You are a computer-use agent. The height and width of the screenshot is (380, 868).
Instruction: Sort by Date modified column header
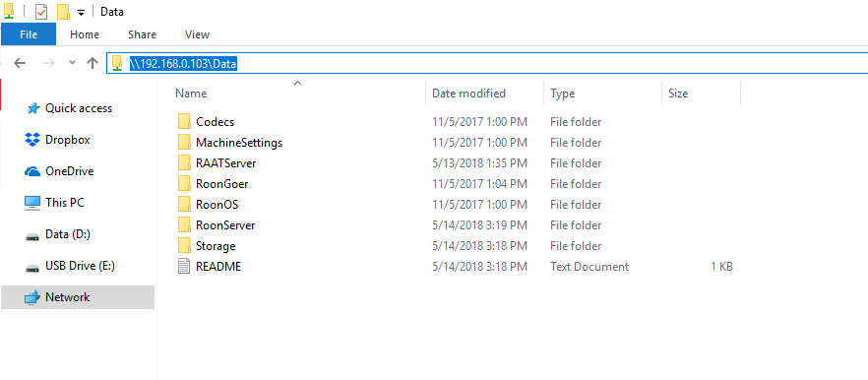click(468, 94)
